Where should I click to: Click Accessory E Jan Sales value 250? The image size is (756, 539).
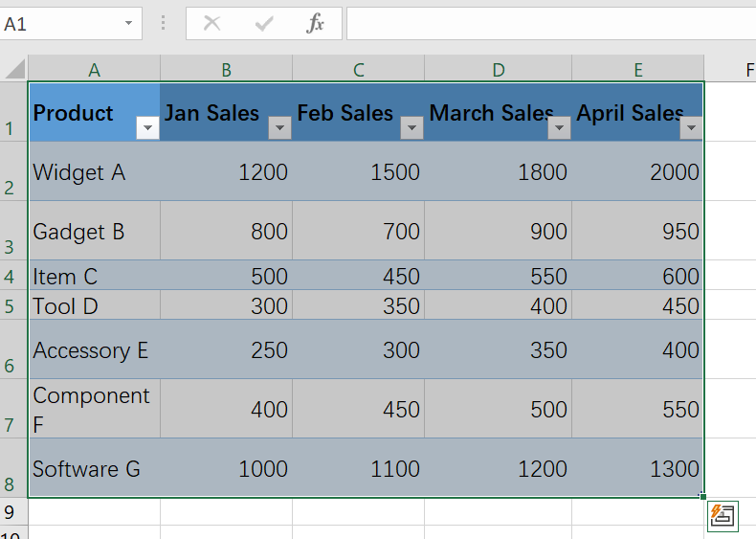tap(226, 348)
